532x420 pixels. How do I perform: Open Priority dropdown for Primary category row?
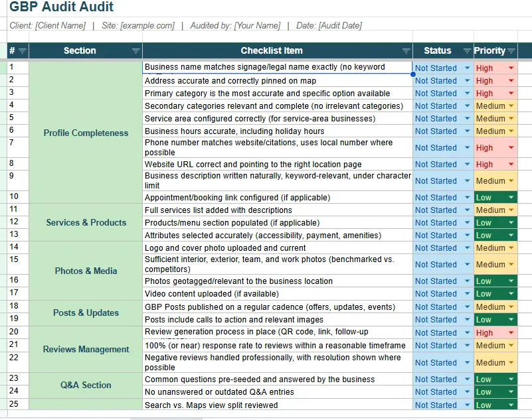coord(511,93)
